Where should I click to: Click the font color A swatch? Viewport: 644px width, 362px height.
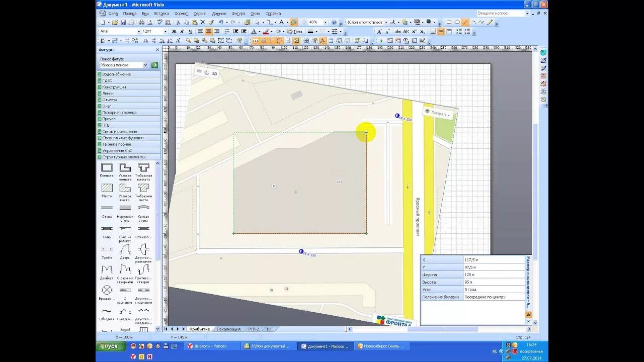(x=254, y=31)
